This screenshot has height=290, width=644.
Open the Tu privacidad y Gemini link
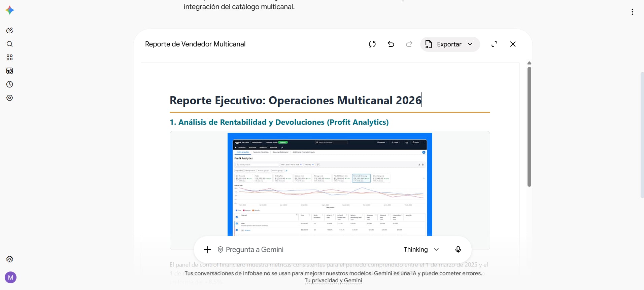pos(333,280)
